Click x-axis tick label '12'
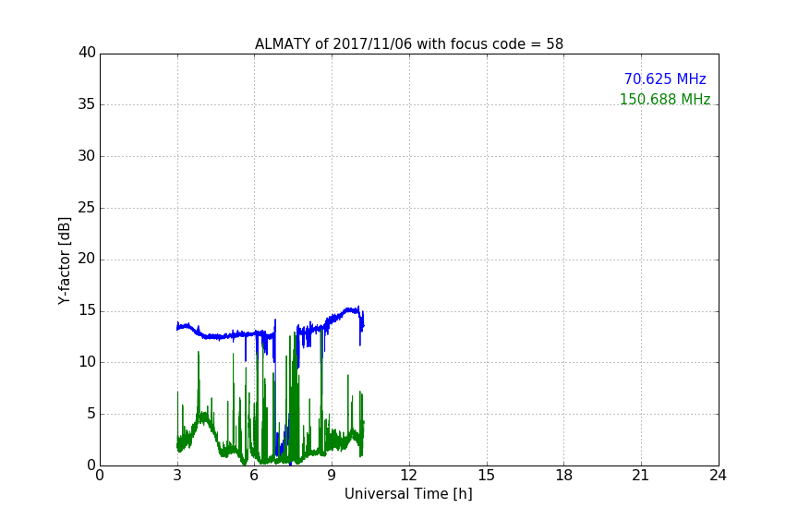798x532 pixels. (408, 476)
